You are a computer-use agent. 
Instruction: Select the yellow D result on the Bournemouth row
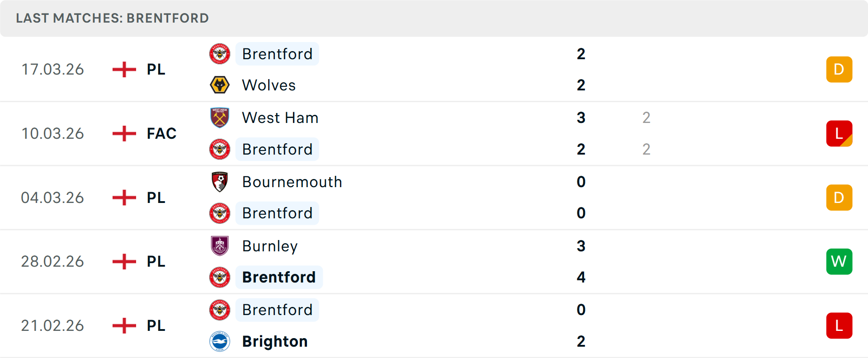click(839, 198)
